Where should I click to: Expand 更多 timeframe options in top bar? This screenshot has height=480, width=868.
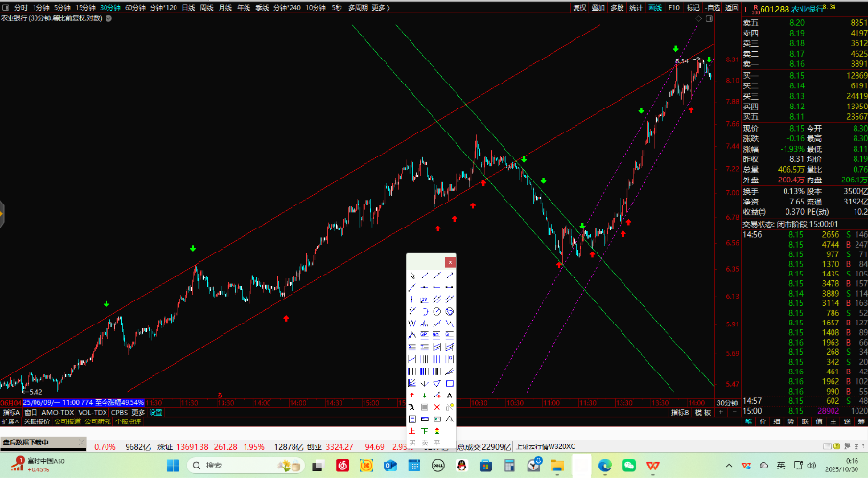point(381,8)
